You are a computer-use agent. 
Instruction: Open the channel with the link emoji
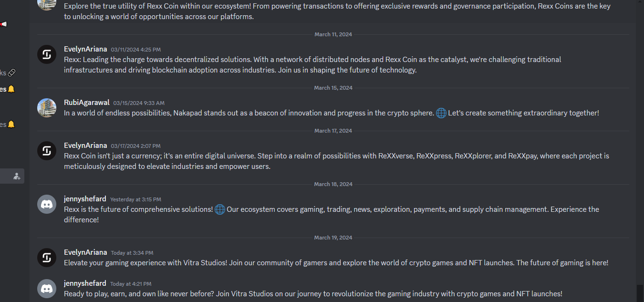pyautogui.click(x=8, y=73)
